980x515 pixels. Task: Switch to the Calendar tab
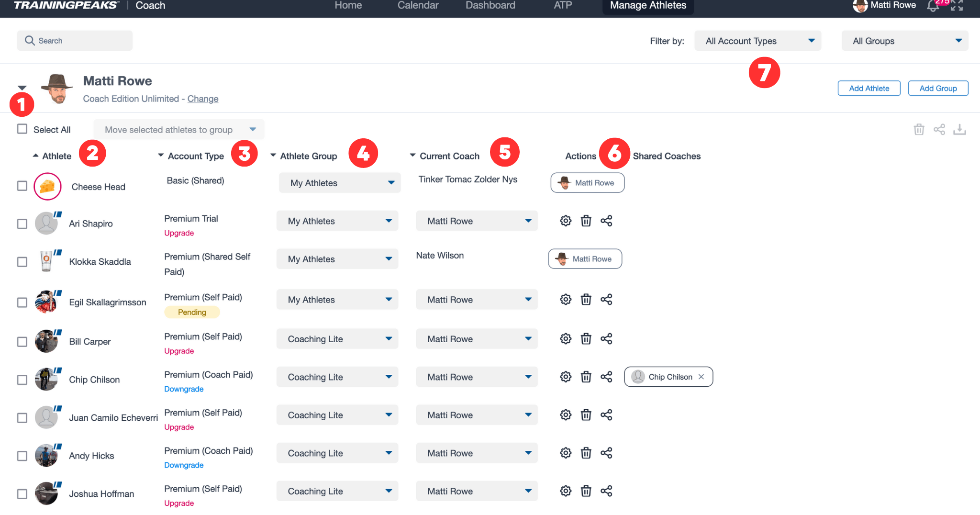click(x=417, y=5)
